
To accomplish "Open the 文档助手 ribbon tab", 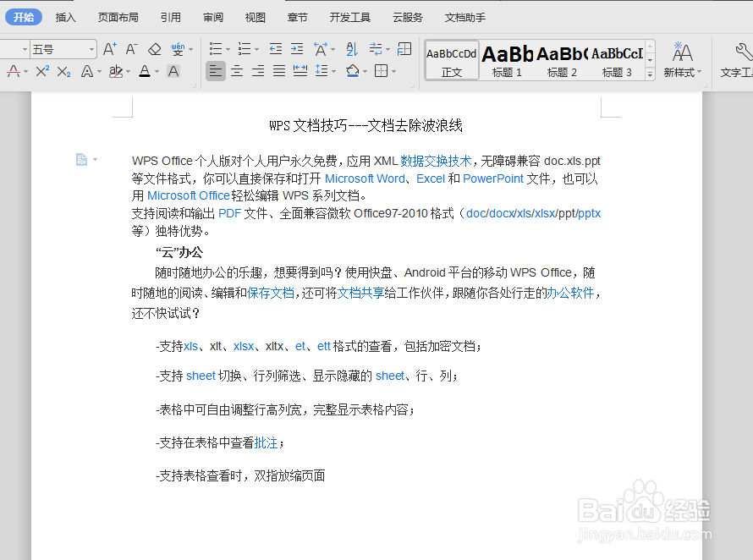I will [x=464, y=18].
